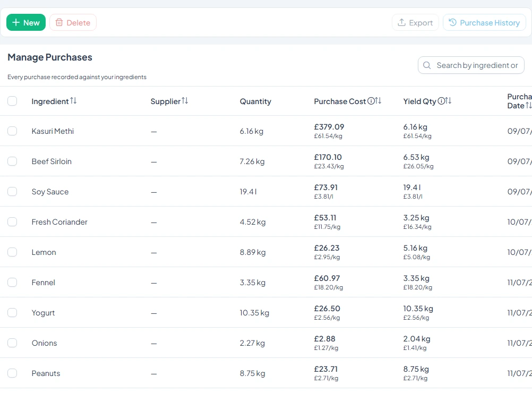Click Soy Sauce ingredient name
Image resolution: width=532 pixels, height=393 pixels.
click(x=50, y=191)
